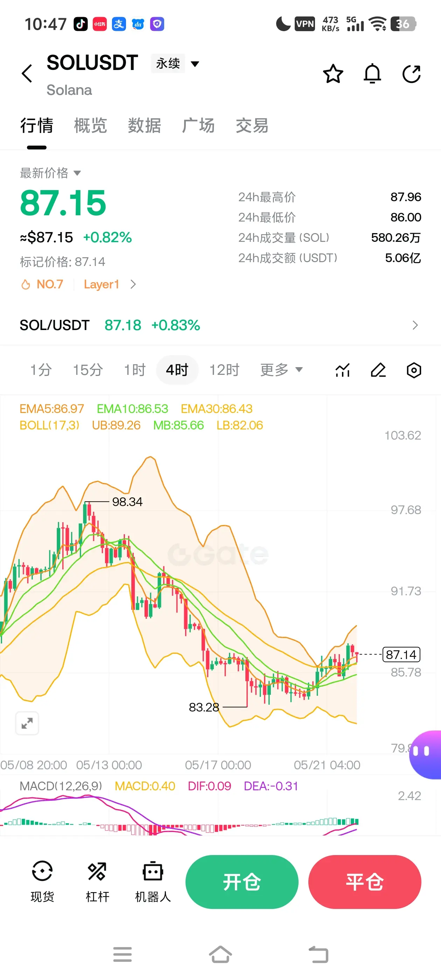Select the 12时 timeframe
The width and height of the screenshot is (441, 980).
tap(224, 370)
